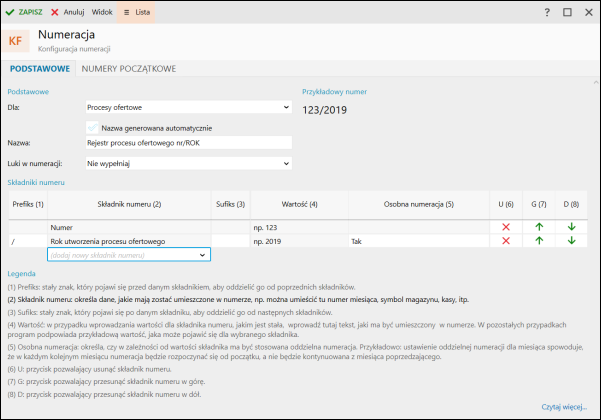Click the np. 123 value cell
The height and width of the screenshot is (420, 601).
click(x=299, y=228)
